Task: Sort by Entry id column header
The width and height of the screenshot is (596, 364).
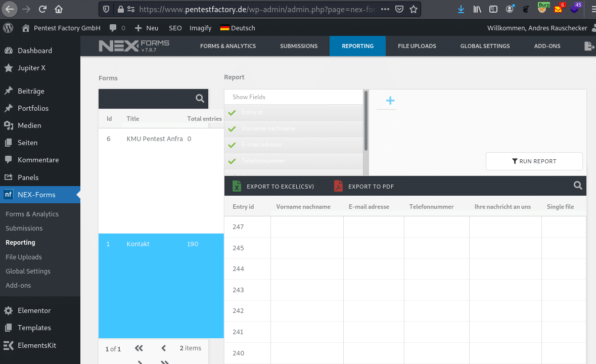Action: point(243,207)
